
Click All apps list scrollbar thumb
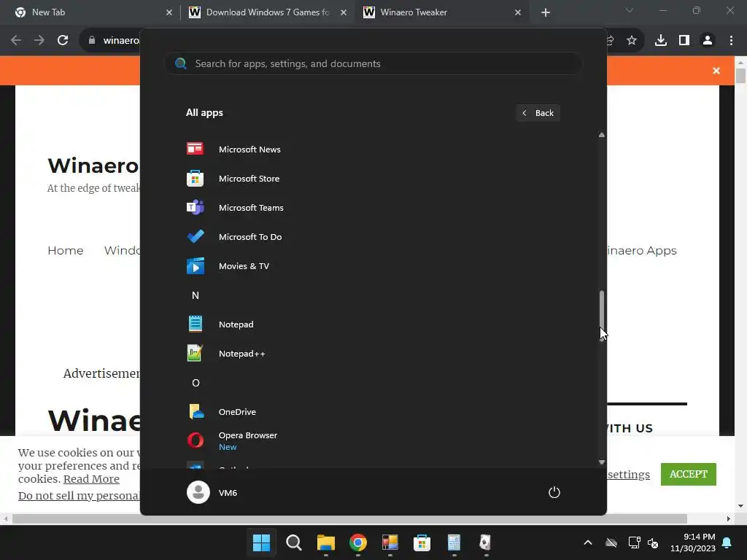(x=602, y=314)
